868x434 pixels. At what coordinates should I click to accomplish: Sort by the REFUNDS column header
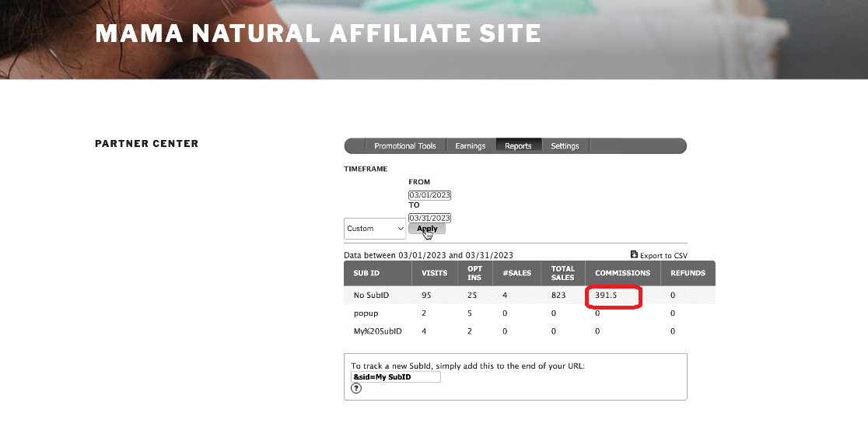pyautogui.click(x=688, y=274)
